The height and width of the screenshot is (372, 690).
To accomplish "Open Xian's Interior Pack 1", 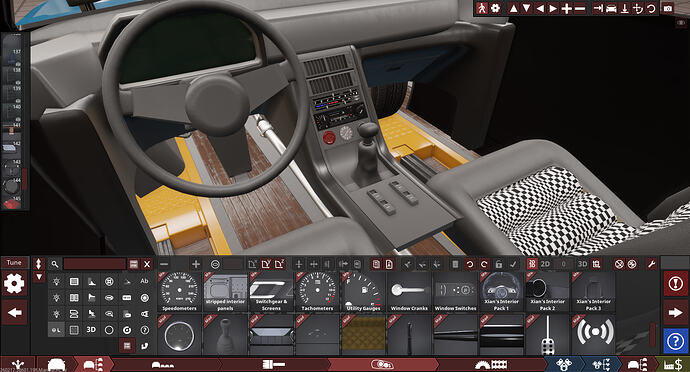I will 501,292.
